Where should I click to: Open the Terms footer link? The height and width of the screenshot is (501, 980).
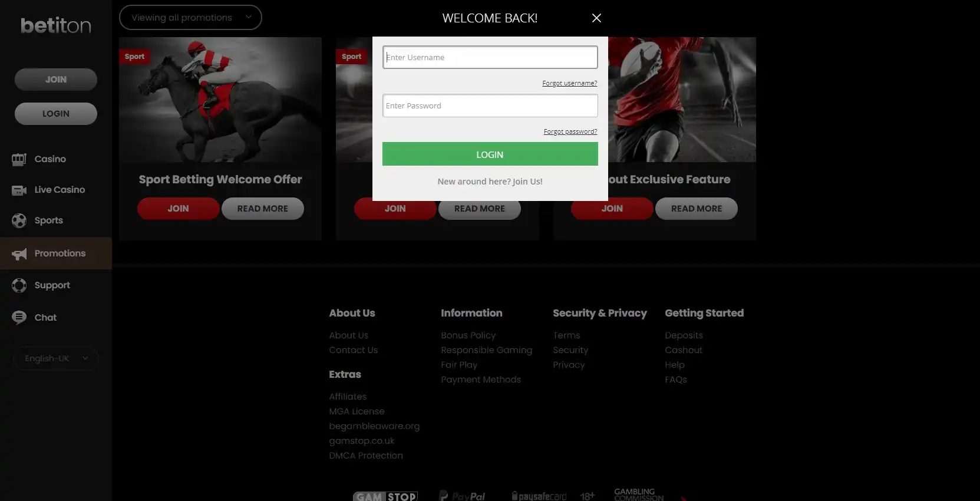[x=566, y=335]
